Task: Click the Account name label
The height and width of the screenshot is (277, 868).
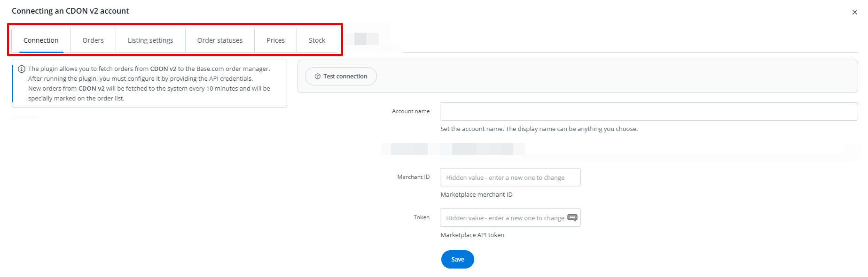Action: point(411,111)
